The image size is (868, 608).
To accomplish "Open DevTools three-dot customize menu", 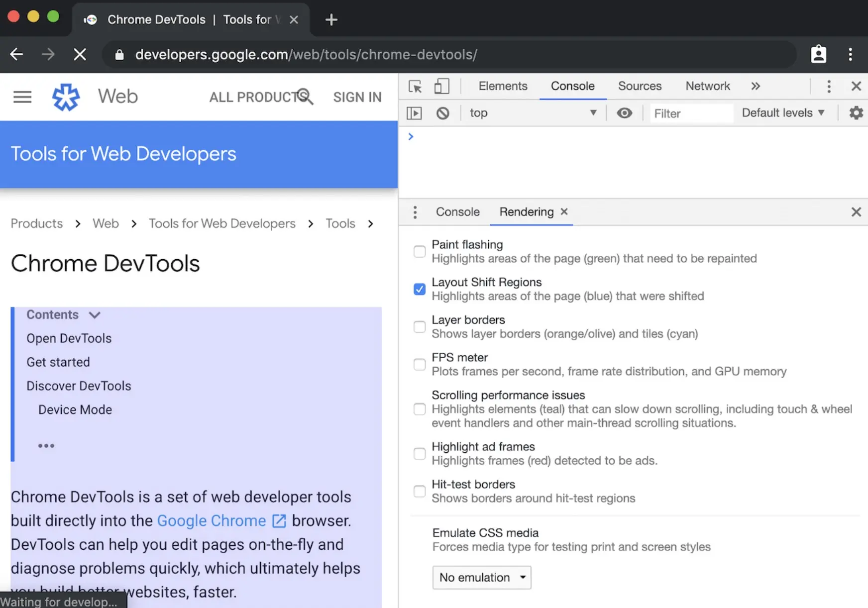I will (x=829, y=87).
